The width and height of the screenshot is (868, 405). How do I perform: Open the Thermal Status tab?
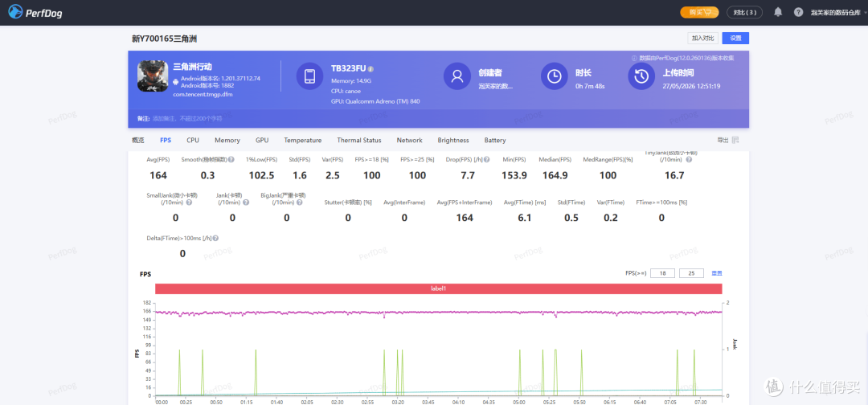(x=358, y=141)
